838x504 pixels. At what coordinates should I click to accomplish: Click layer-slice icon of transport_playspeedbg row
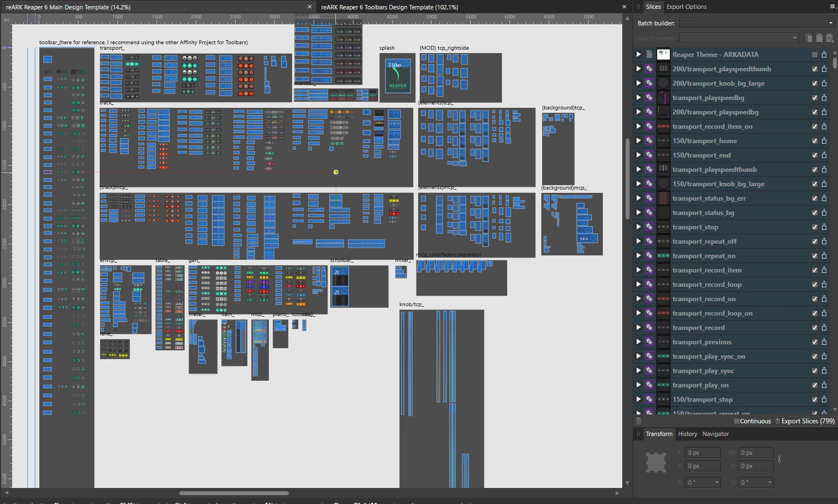[649, 97]
